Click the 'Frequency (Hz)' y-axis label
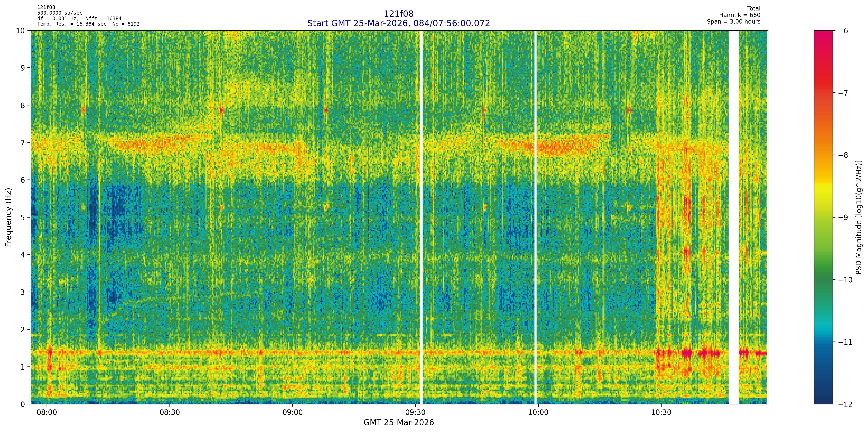The height and width of the screenshot is (432, 868). (8, 217)
